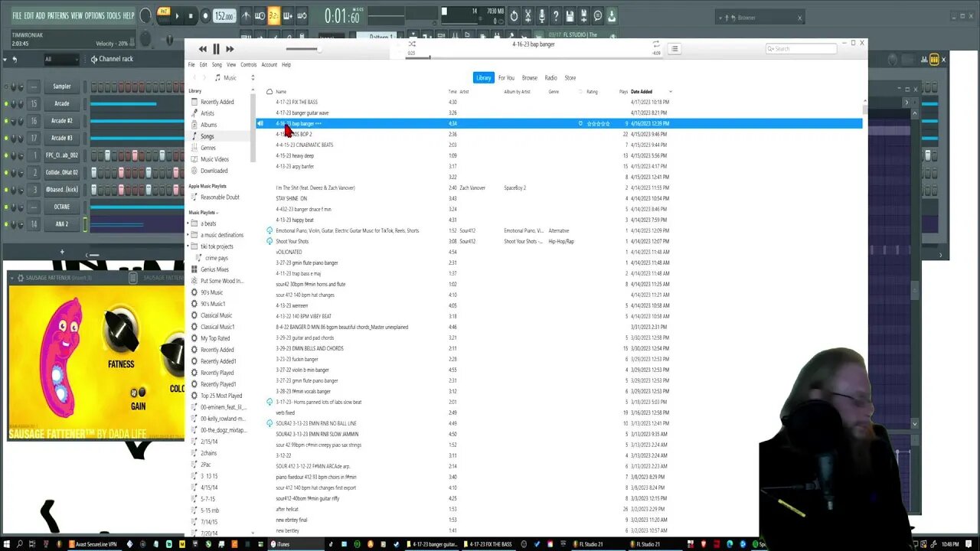
Task: Expand the 'a beats' playlist folder
Action: click(x=188, y=223)
